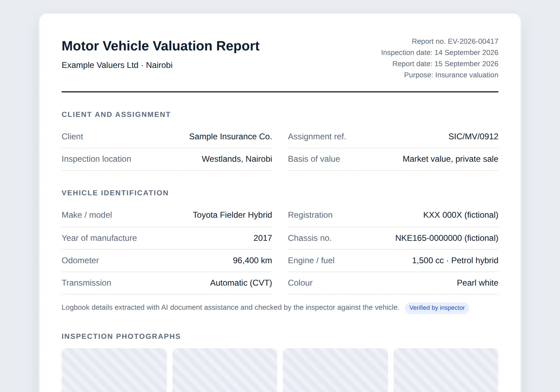Select the location value "Westlands, Nairobi"
The height and width of the screenshot is (392, 560).
click(237, 159)
